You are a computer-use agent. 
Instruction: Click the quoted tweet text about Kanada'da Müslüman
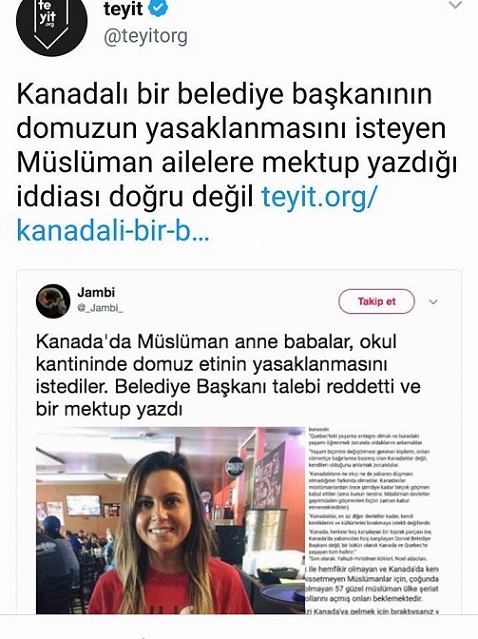tap(228, 375)
